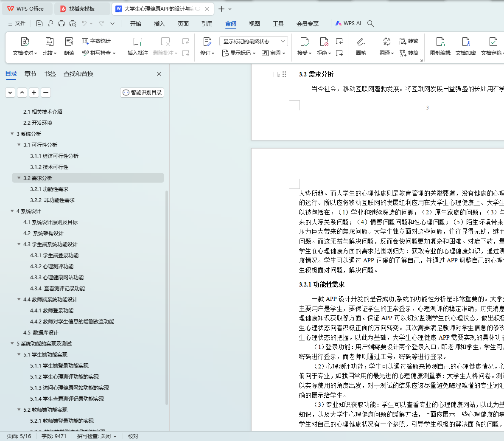Select outline item 4.2 系统架构设计
Image resolution: width=504 pixels, height=441 pixels.
coord(43,233)
